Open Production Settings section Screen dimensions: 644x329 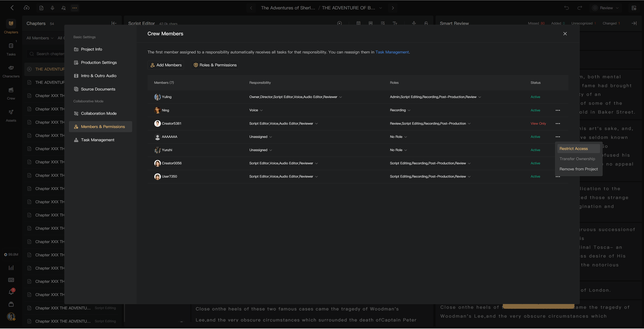click(100, 63)
